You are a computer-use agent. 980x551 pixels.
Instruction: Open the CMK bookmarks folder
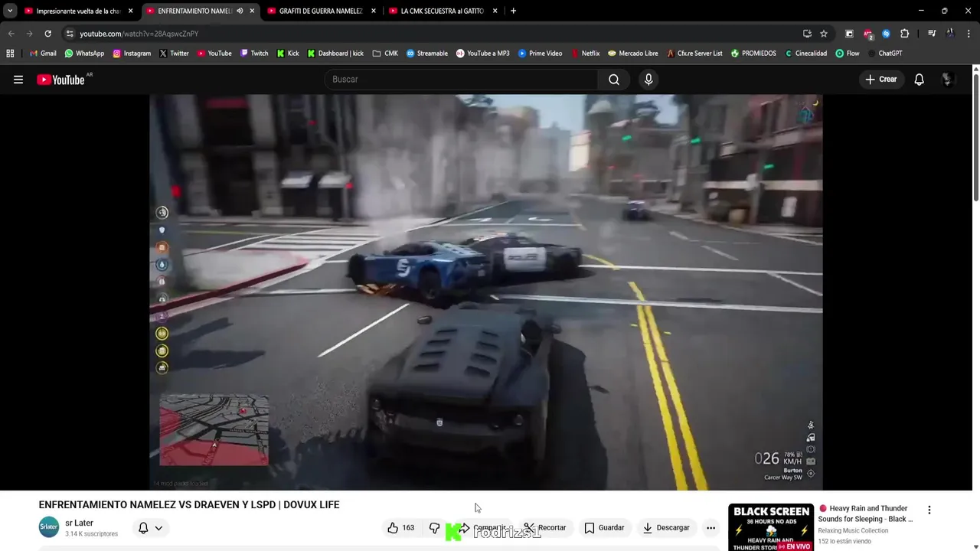[385, 54]
